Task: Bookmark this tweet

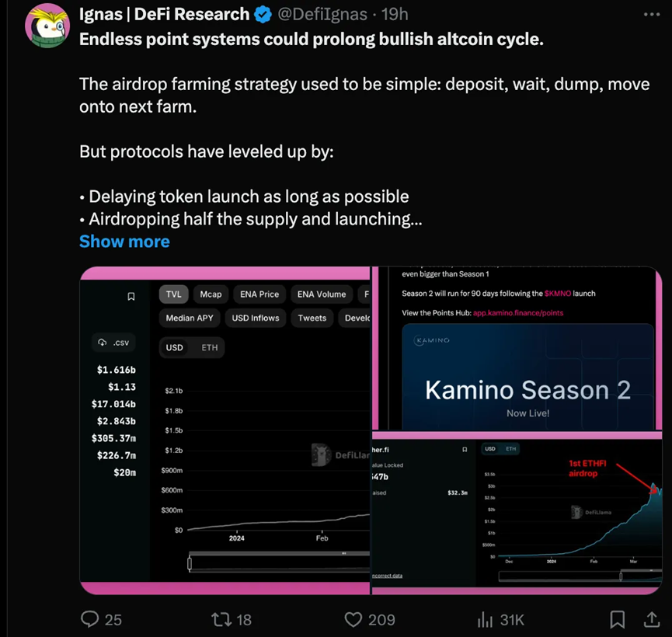Action: coord(618,619)
